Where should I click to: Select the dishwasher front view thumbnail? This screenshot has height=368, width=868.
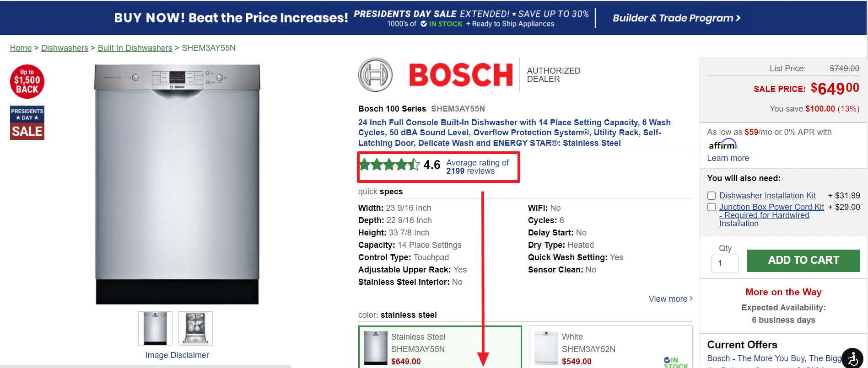pos(155,328)
